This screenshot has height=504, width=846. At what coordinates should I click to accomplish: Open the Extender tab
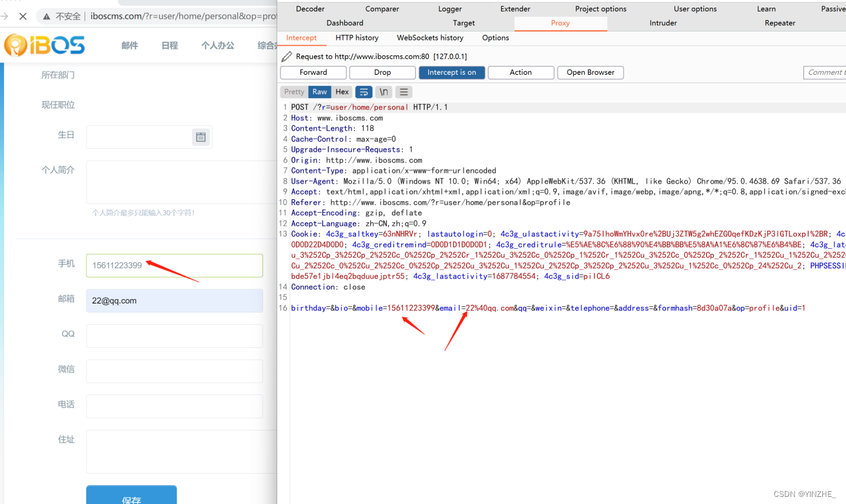pos(515,9)
